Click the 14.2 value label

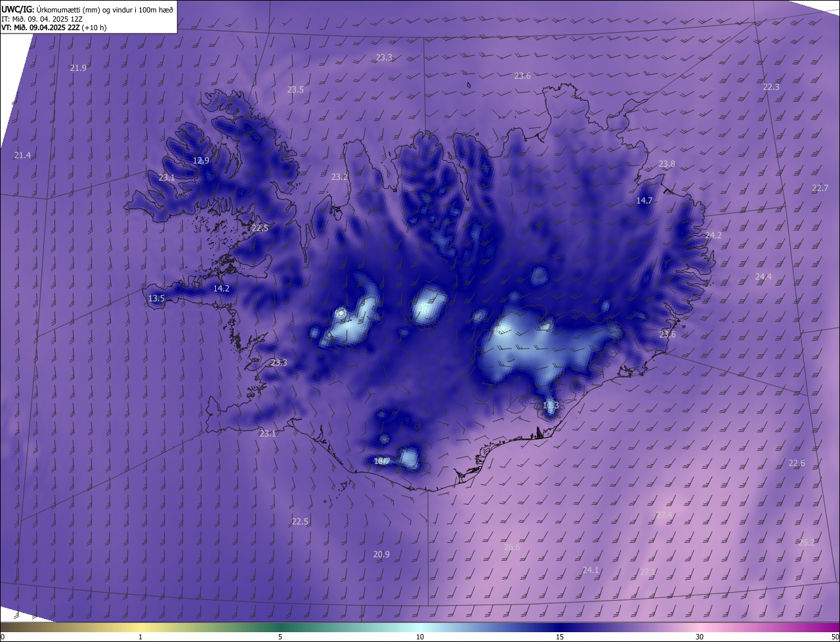pos(221,288)
